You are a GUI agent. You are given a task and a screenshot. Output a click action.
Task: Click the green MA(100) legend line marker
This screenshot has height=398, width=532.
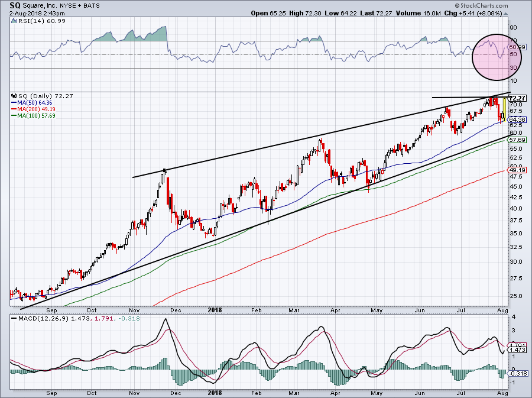(x=14, y=115)
